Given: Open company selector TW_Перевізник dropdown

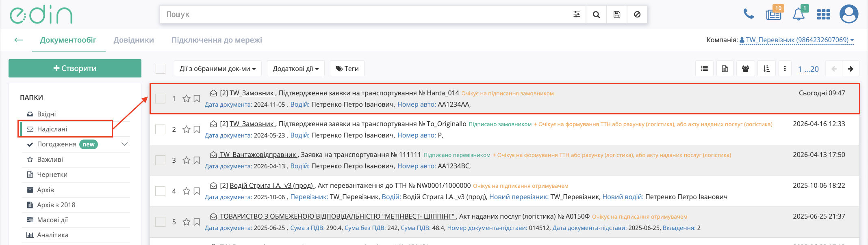Looking at the screenshot, I should 796,40.
